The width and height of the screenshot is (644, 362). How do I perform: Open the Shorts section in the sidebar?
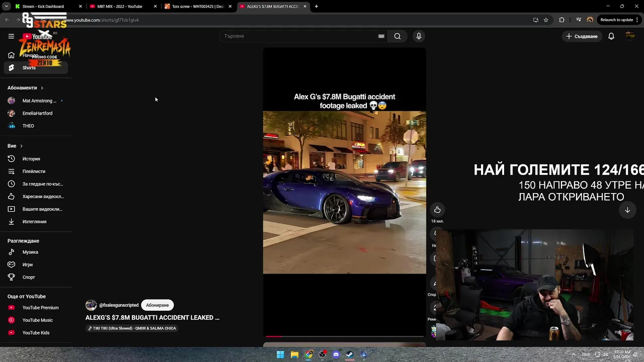coord(36,68)
